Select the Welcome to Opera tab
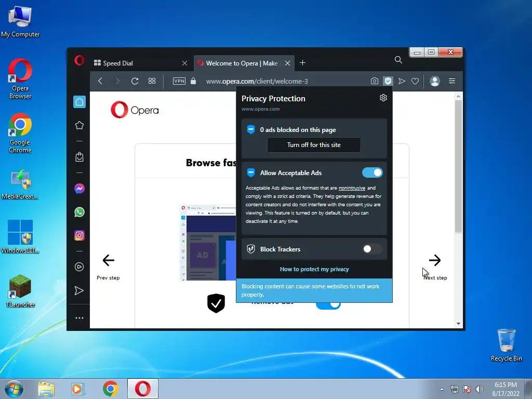 coord(241,63)
